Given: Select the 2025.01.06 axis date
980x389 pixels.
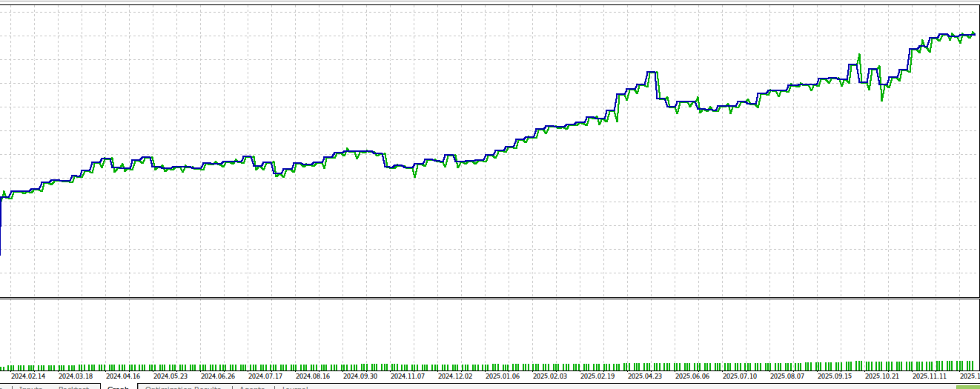Looking at the screenshot, I should (503, 376).
